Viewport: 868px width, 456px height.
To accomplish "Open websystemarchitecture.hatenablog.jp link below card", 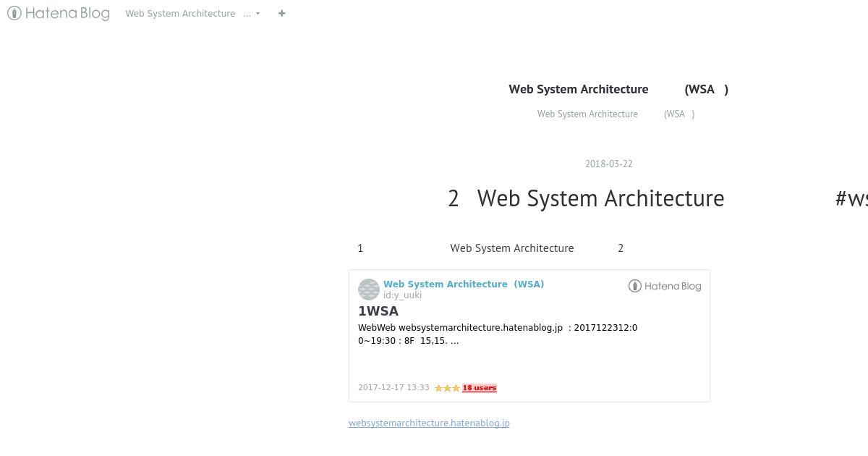I will (429, 423).
